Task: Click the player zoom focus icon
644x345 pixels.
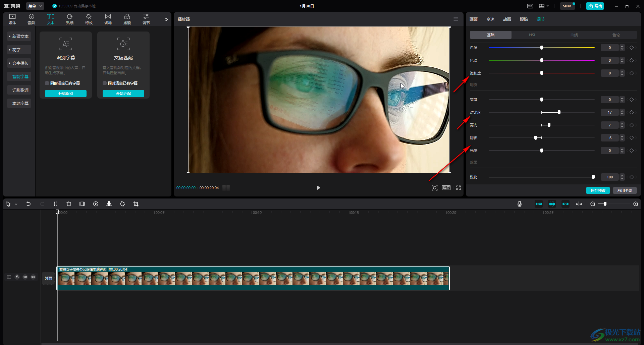Action: (x=435, y=188)
